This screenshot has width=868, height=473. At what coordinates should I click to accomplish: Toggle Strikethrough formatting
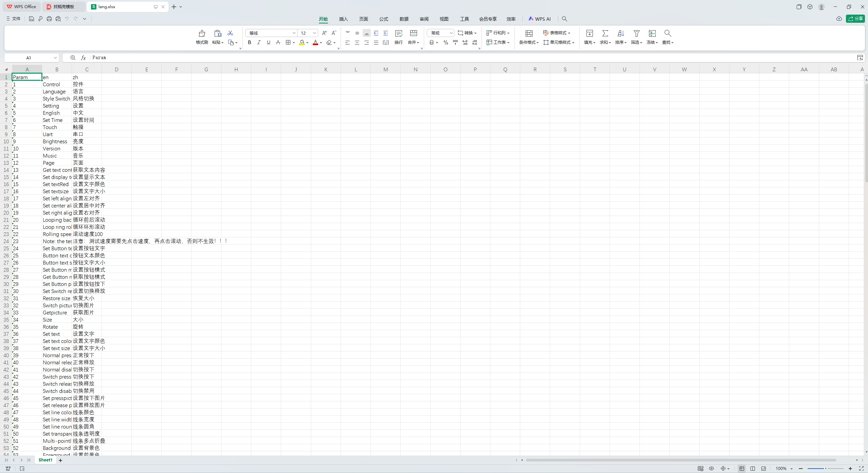tap(278, 42)
